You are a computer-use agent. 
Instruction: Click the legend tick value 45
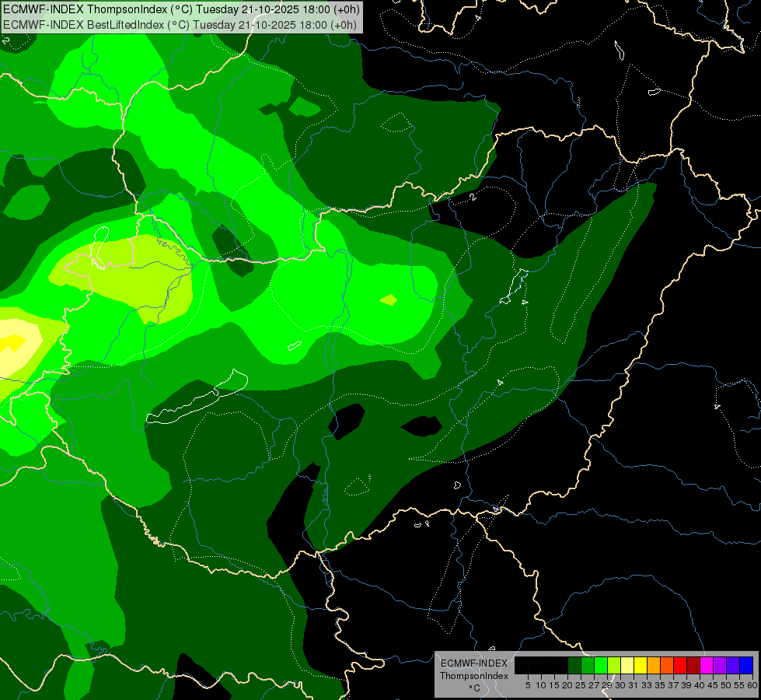click(713, 685)
